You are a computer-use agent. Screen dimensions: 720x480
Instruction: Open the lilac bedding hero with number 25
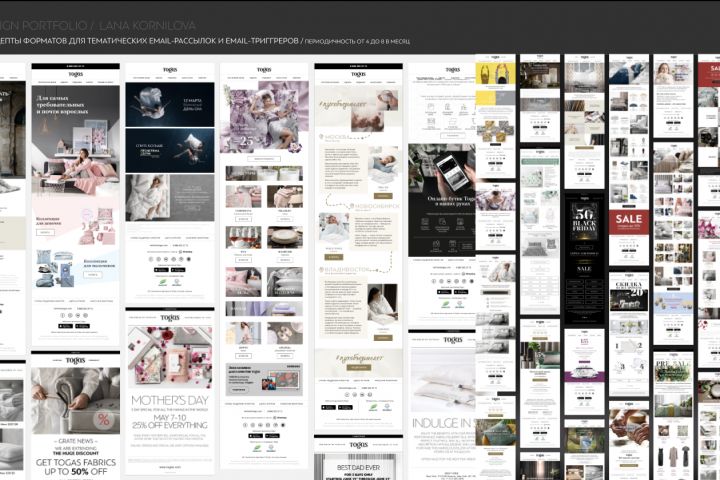pyautogui.click(x=264, y=119)
